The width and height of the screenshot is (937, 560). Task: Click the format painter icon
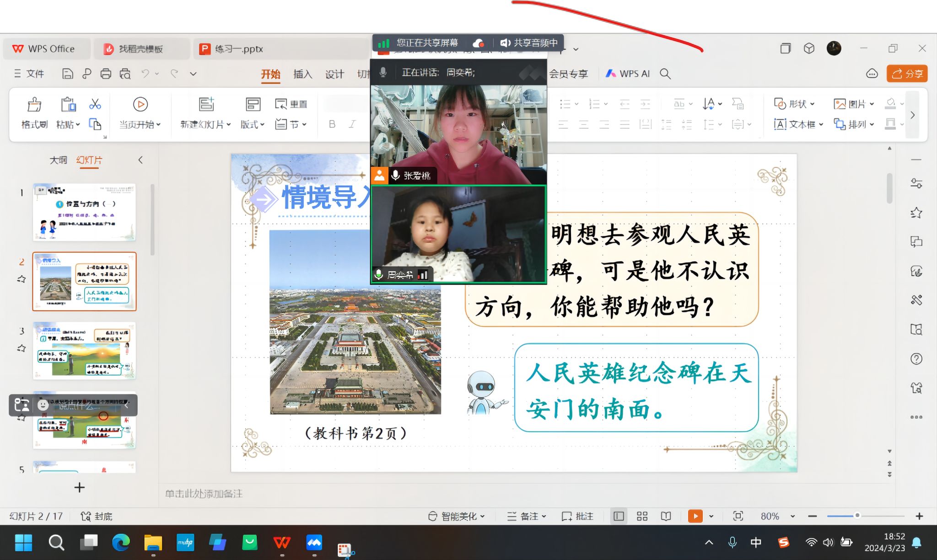[x=34, y=105]
